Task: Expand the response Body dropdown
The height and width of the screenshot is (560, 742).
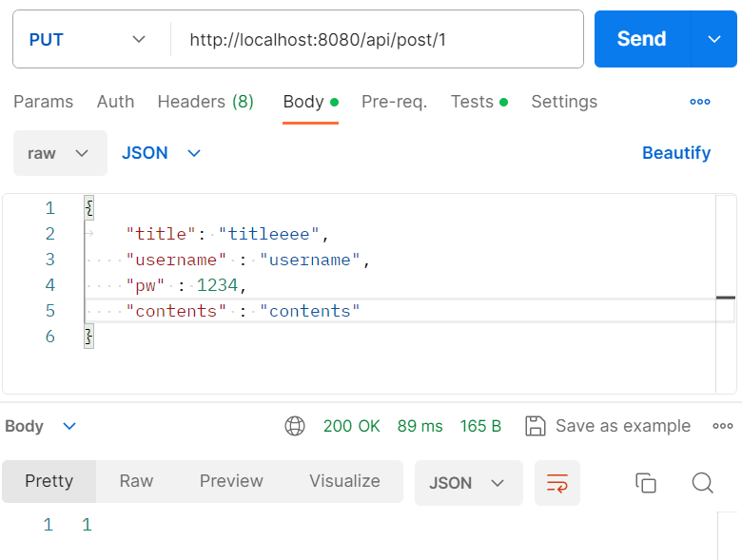Action: tap(41, 426)
